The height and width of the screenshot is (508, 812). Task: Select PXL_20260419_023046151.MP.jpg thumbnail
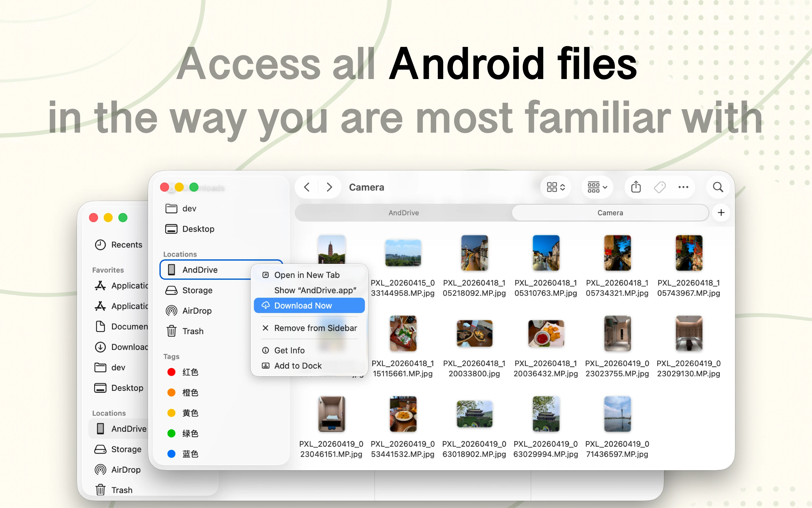pyautogui.click(x=332, y=414)
